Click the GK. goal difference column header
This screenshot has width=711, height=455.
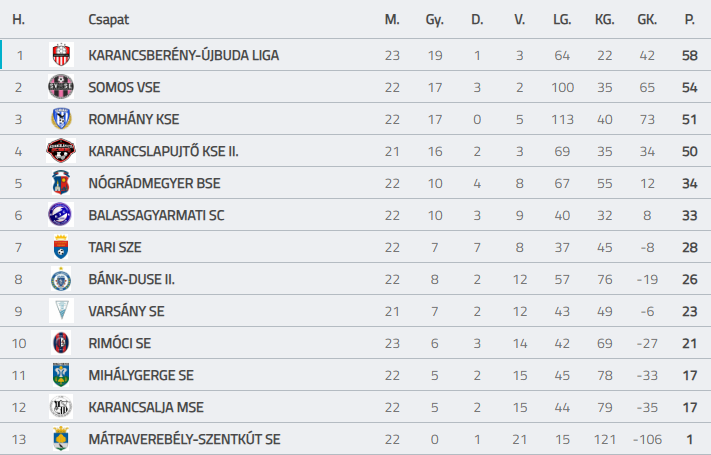[647, 20]
